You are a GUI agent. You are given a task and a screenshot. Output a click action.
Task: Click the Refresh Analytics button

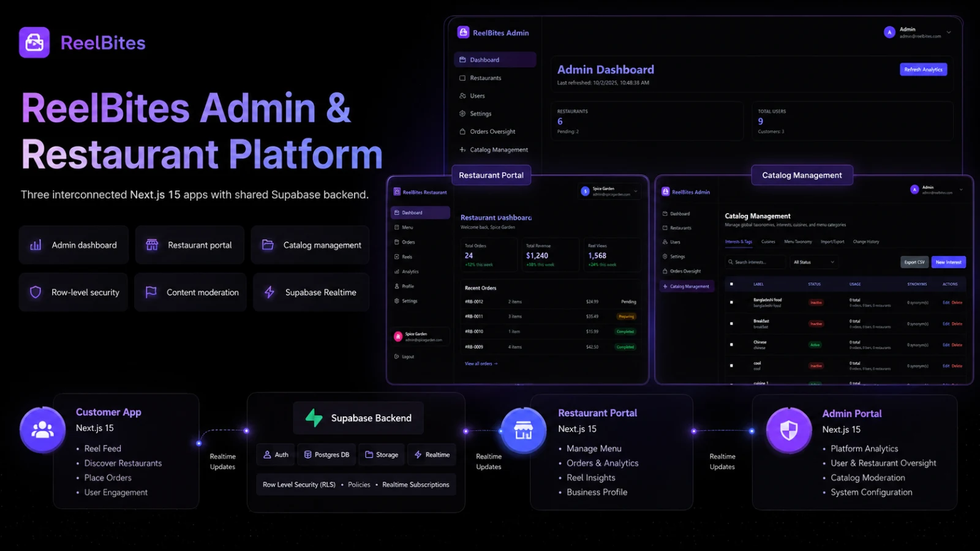(x=924, y=70)
